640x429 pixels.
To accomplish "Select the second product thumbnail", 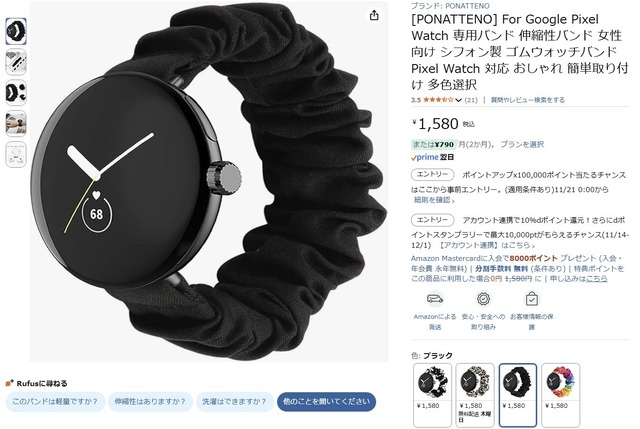I will point(16,62).
